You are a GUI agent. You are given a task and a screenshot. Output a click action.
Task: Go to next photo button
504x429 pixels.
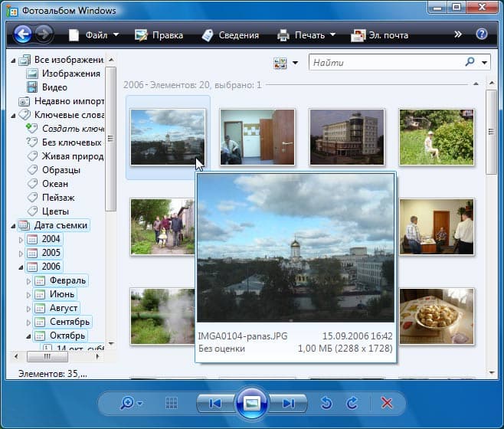click(288, 403)
